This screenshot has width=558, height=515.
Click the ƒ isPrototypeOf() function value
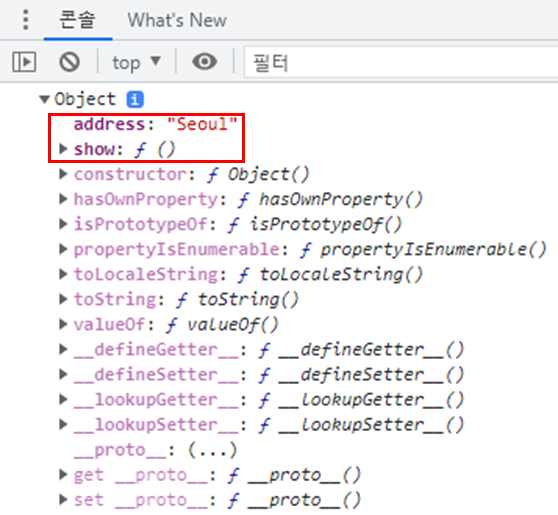pyautogui.click(x=315, y=225)
